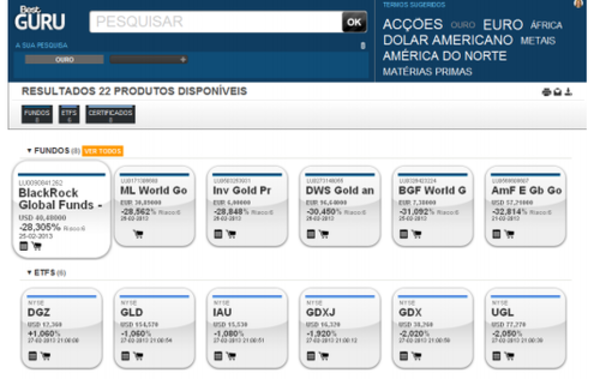Add UGL ETF to cart
The image size is (600, 379).
coord(509,356)
